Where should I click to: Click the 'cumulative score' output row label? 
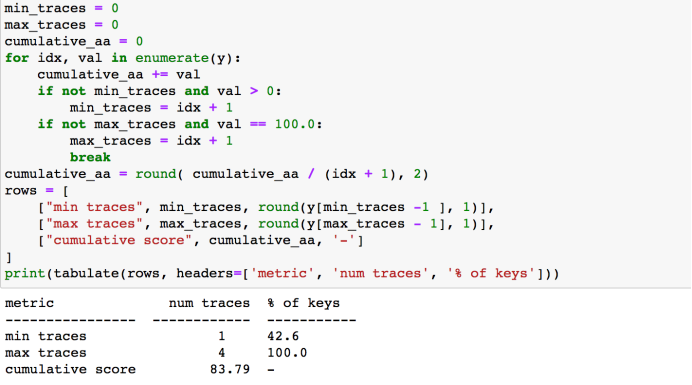(70, 370)
